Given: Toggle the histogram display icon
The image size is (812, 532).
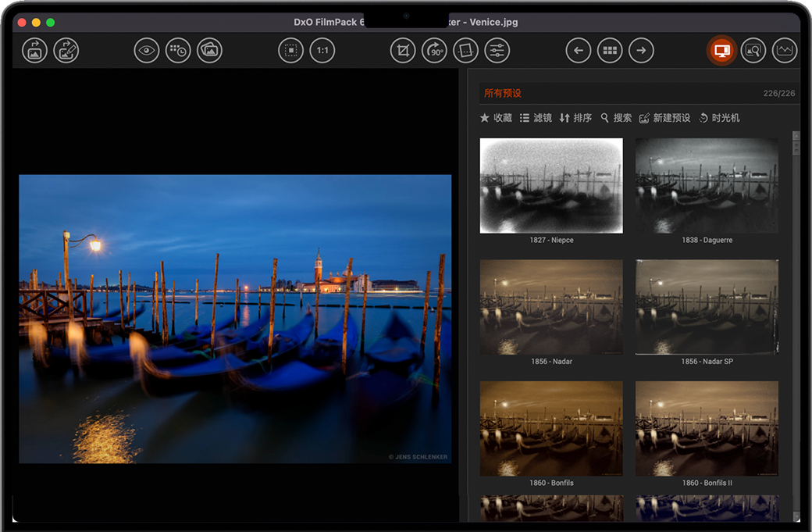Looking at the screenshot, I should pos(784,51).
